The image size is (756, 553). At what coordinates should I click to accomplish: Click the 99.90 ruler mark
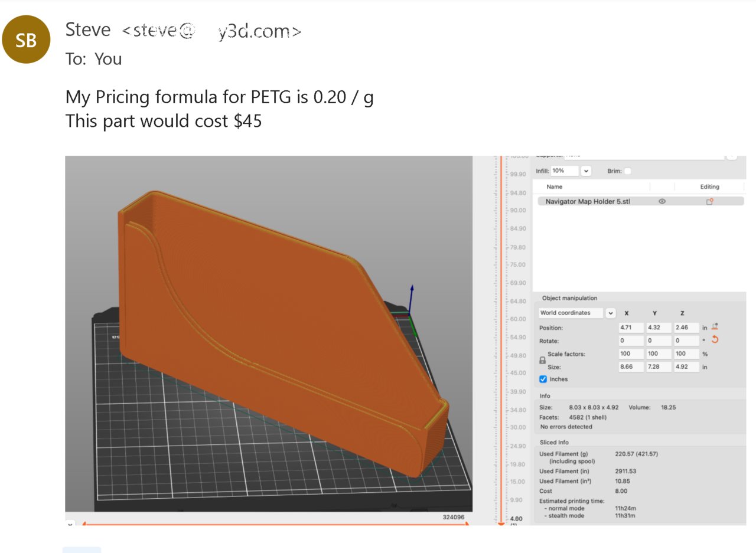[517, 175]
